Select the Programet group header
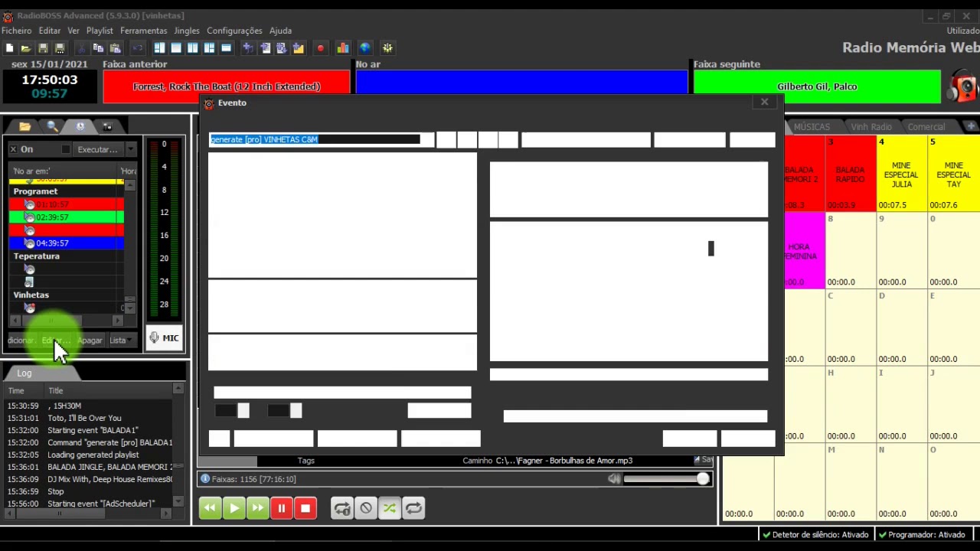This screenshot has width=980, height=551. (35, 191)
